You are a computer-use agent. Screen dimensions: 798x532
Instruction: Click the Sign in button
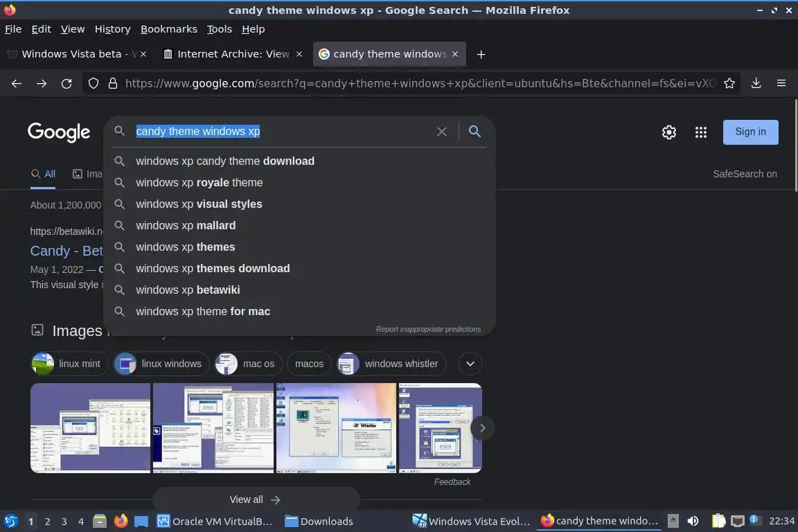(750, 132)
